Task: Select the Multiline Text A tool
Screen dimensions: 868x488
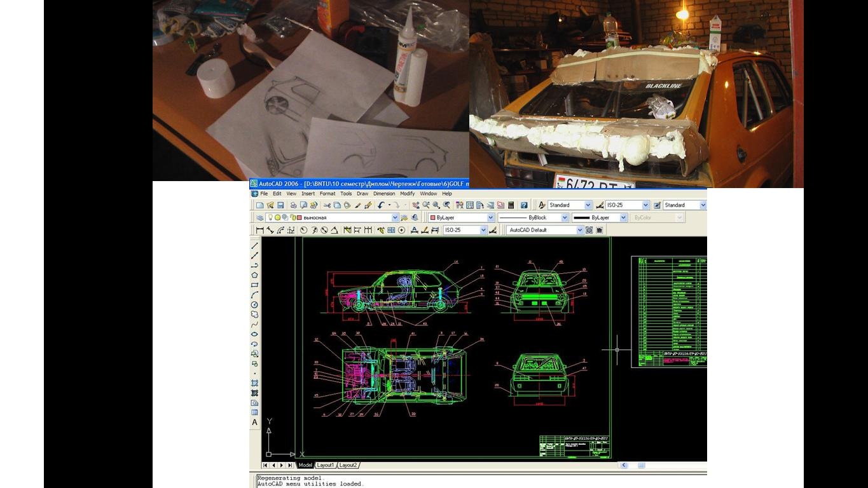Action: tap(255, 423)
